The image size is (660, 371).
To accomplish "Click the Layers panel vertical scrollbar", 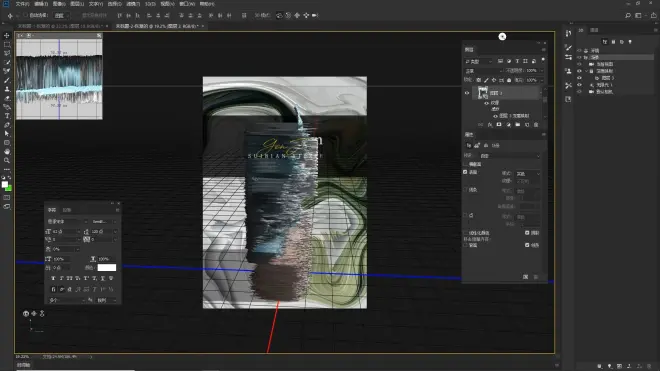I will (x=545, y=100).
